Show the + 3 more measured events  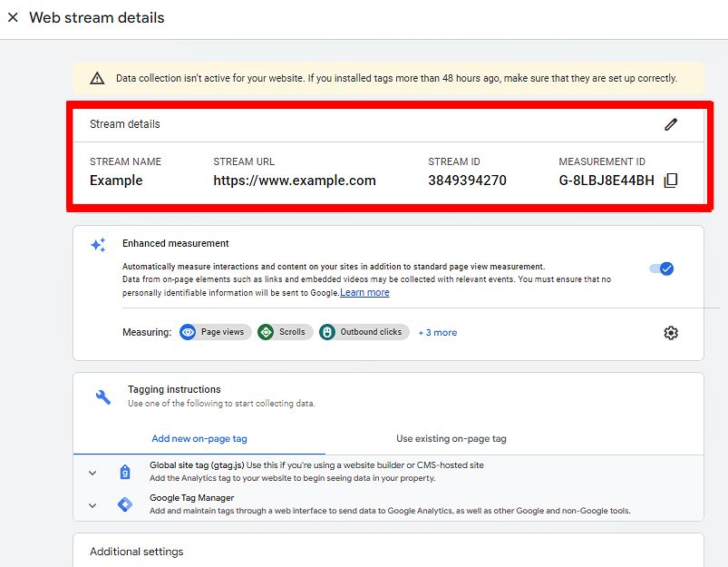437,332
